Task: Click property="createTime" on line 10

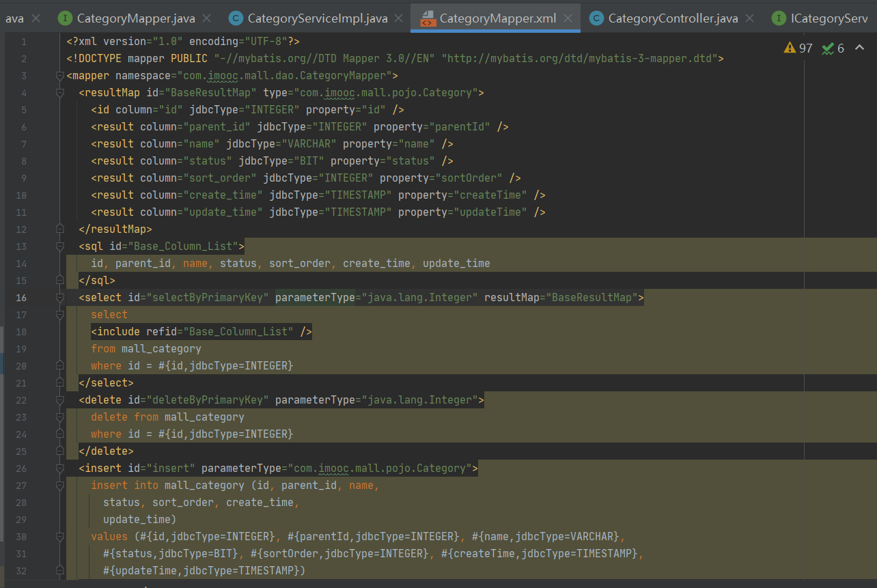Action: pos(463,195)
